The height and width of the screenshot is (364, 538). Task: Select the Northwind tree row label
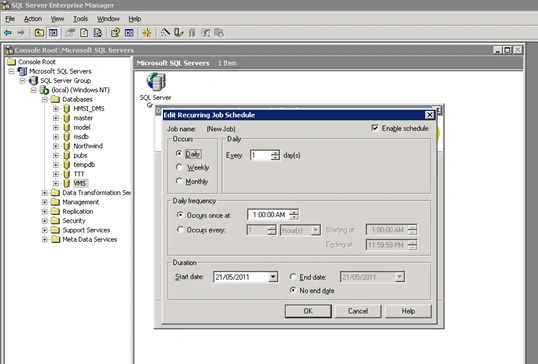88,146
